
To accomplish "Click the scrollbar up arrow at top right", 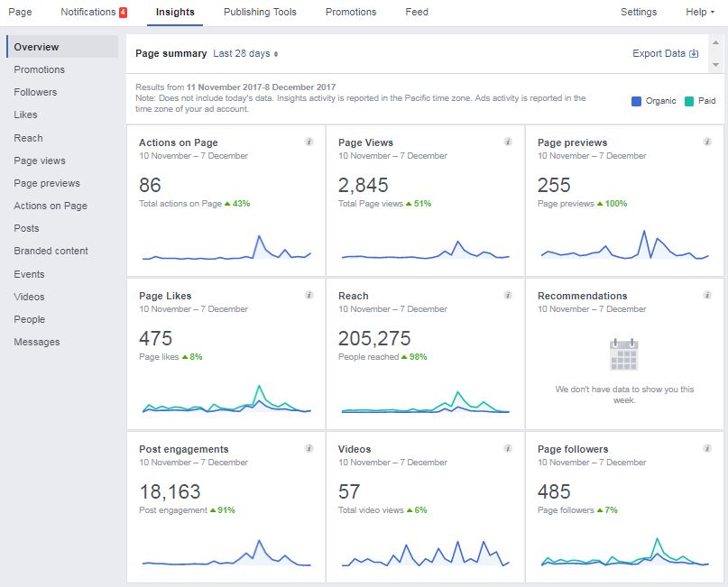I will coord(715,42).
